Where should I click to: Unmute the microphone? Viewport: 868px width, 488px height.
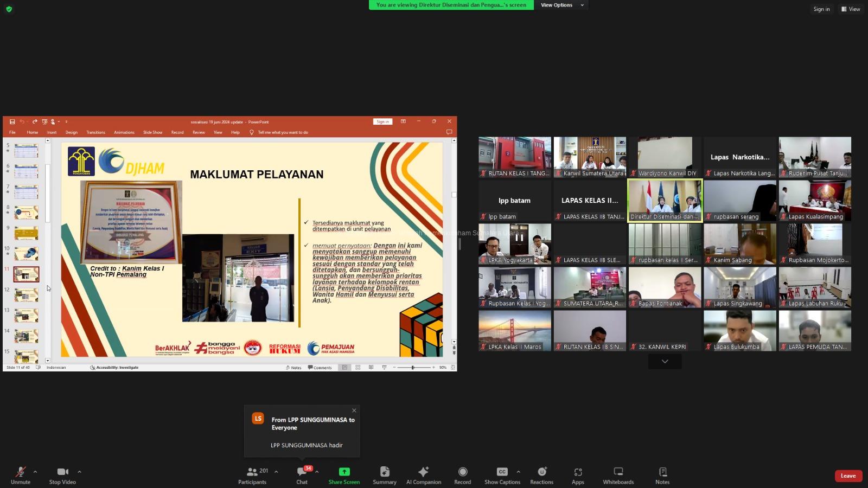click(x=21, y=475)
